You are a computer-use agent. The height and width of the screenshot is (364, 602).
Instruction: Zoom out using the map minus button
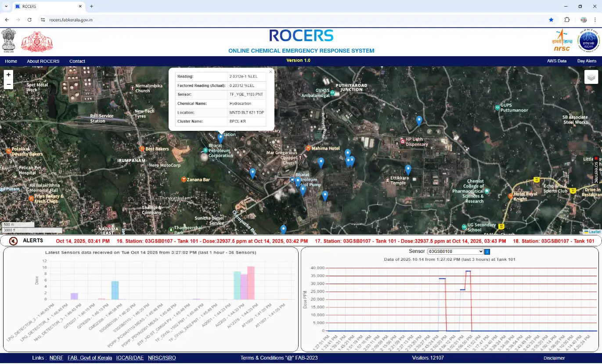[8, 83]
